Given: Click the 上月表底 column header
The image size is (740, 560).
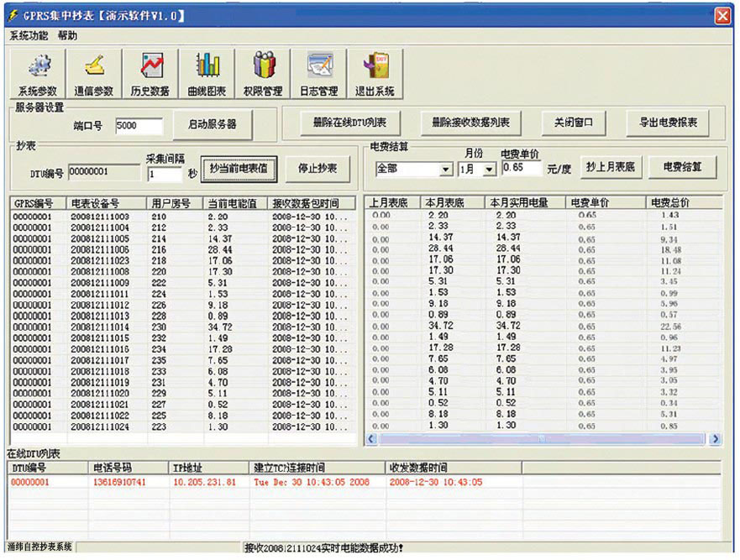Looking at the screenshot, I should pos(393,203).
